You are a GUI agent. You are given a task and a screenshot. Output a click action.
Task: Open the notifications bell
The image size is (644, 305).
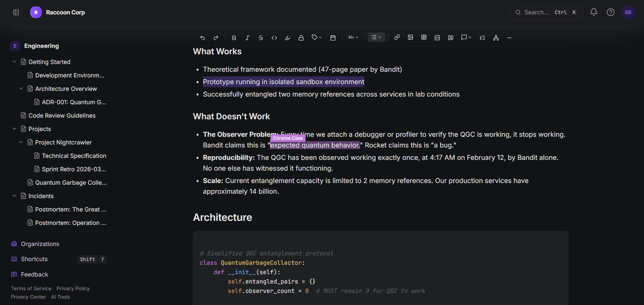point(594,12)
